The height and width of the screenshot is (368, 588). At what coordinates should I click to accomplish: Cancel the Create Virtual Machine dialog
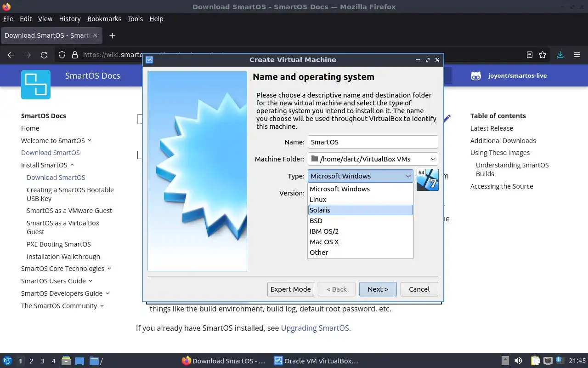point(419,289)
